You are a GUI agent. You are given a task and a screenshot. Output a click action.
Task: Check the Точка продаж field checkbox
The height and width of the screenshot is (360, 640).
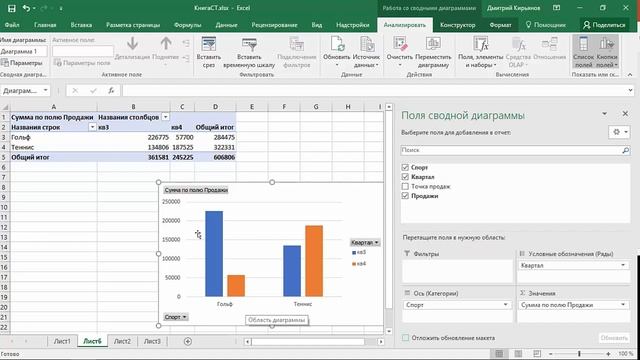coord(405,187)
